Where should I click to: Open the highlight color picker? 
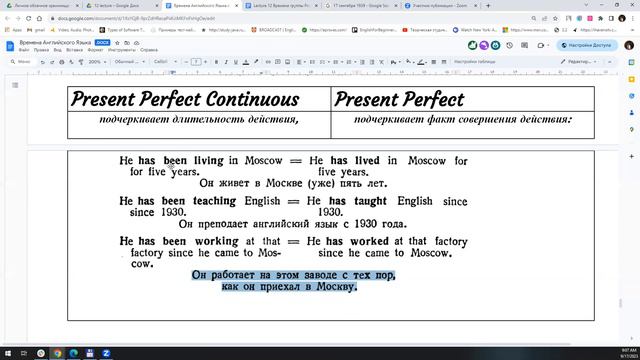[256, 62]
